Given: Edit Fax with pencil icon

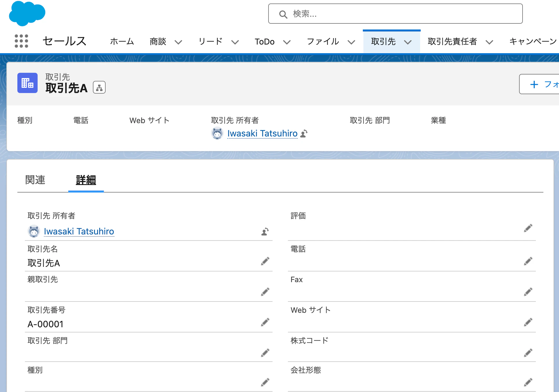Looking at the screenshot, I should (528, 292).
